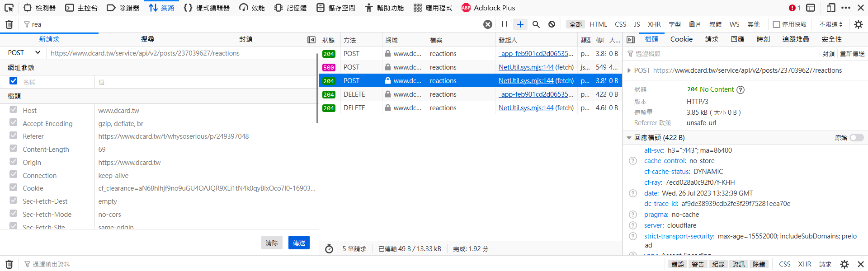Image resolution: width=868 pixels, height=271 pixels.
Task: Toggle the Content-Length header checkbox
Action: click(13, 149)
